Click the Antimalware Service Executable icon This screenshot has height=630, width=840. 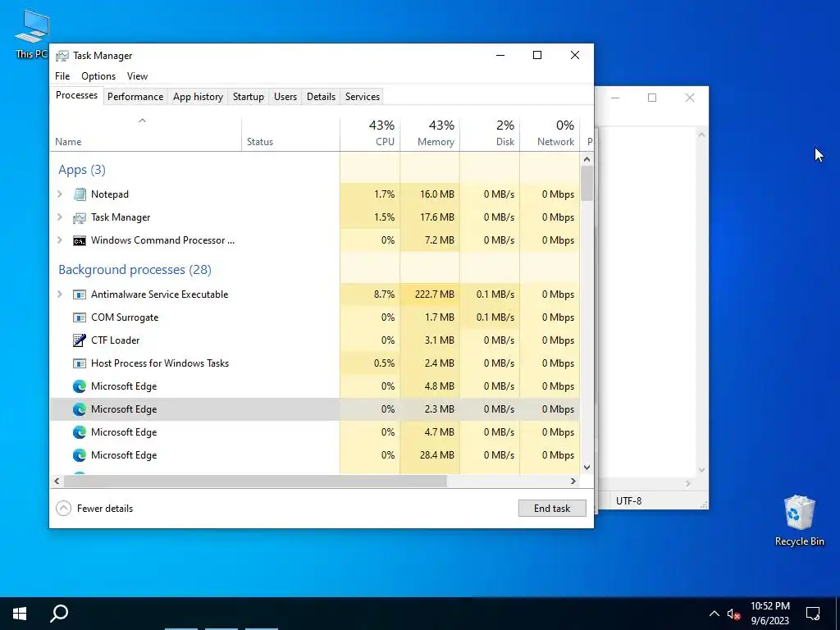click(x=80, y=294)
